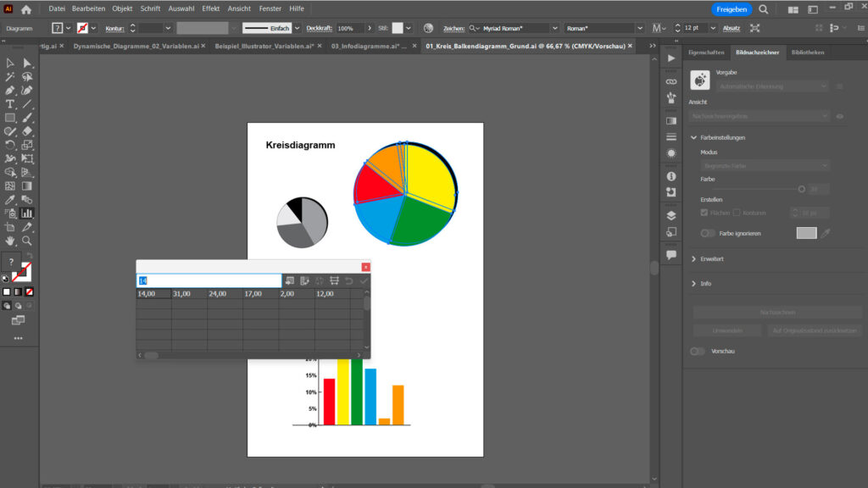Apply graph data with checkmark icon
Screen dimensions: 868x488
coord(364,281)
